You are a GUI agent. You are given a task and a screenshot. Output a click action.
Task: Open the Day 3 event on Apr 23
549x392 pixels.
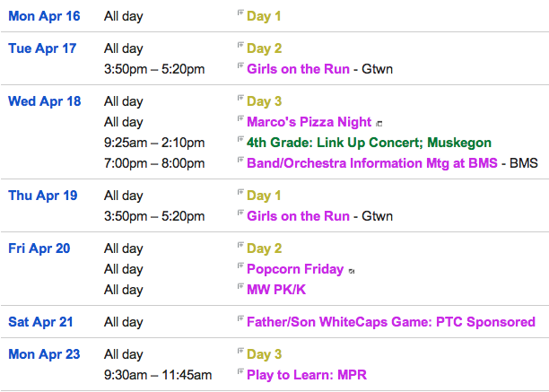265,354
